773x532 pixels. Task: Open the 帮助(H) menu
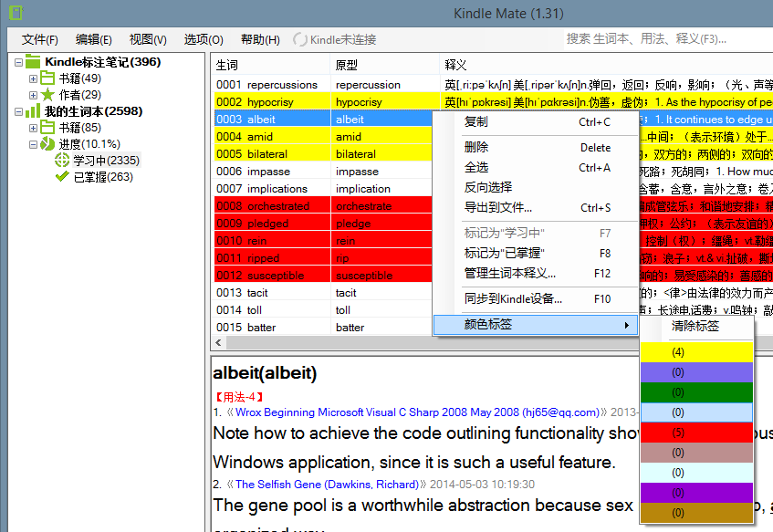tap(260, 39)
